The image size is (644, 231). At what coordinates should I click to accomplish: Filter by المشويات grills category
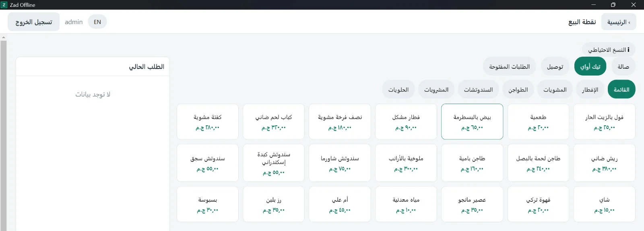(555, 89)
